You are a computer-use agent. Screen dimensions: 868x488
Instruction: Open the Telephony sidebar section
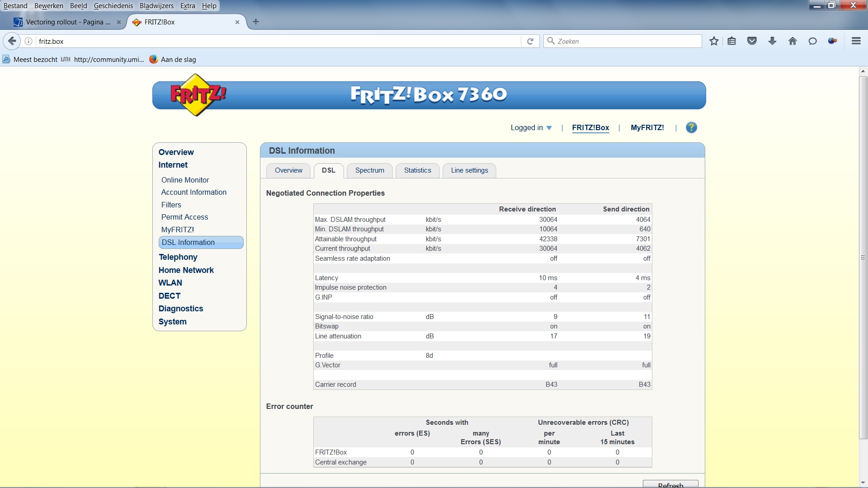click(x=178, y=257)
